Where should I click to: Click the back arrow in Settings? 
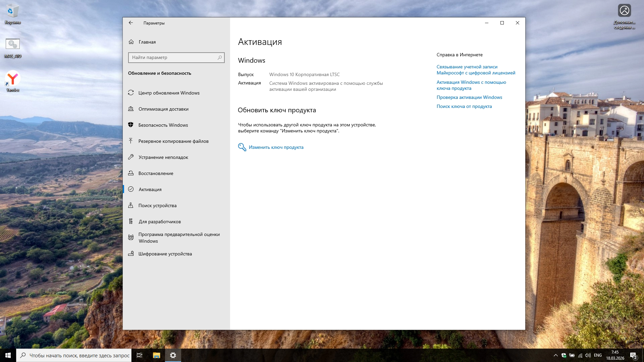click(x=131, y=23)
